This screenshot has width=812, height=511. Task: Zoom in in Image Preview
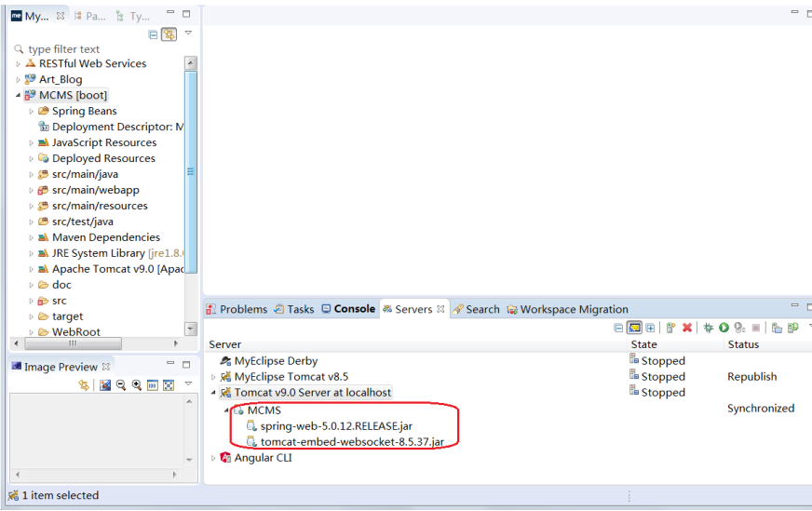(x=137, y=385)
